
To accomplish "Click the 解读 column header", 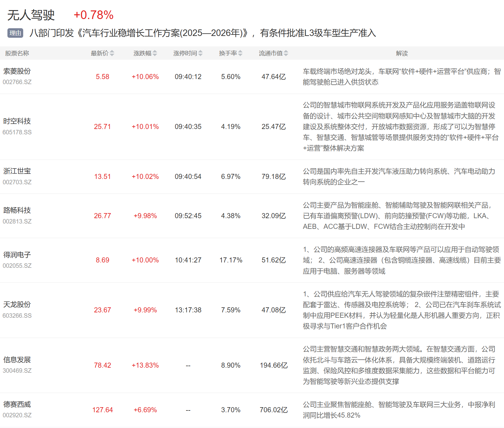I will tap(402, 53).
